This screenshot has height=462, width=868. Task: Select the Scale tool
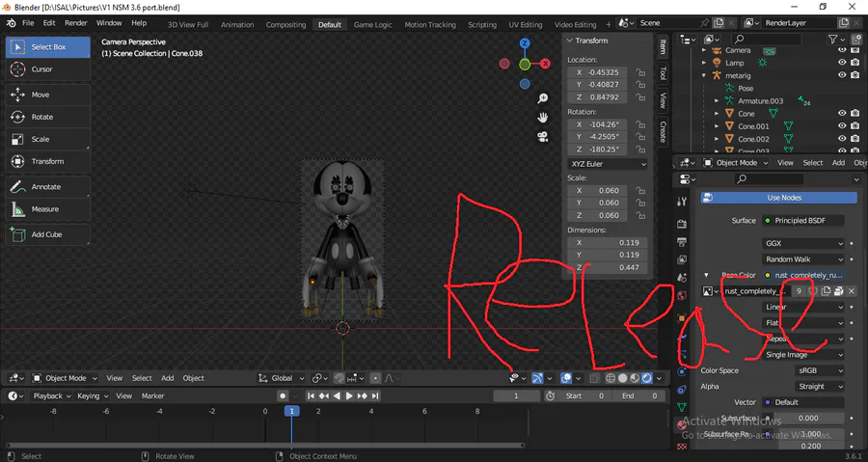[x=48, y=139]
